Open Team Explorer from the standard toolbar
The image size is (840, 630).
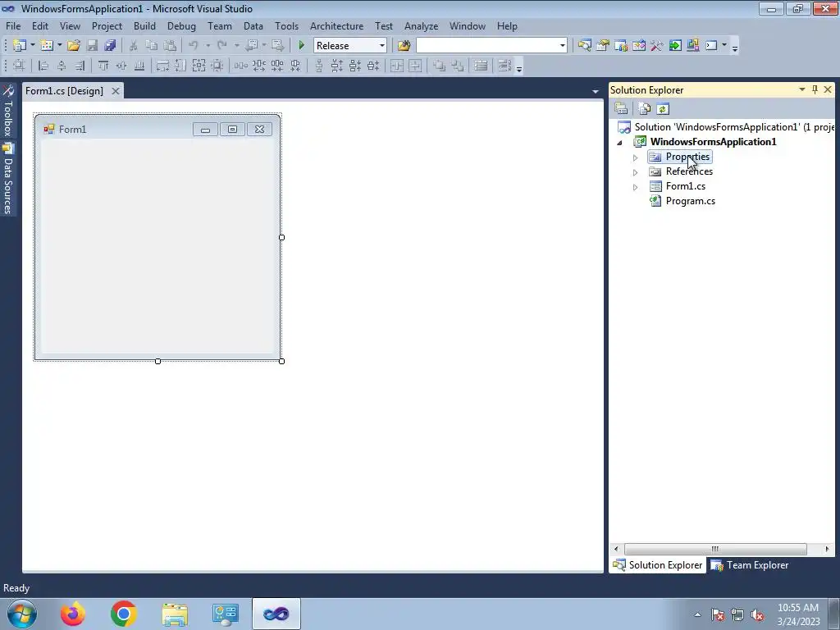tap(621, 46)
